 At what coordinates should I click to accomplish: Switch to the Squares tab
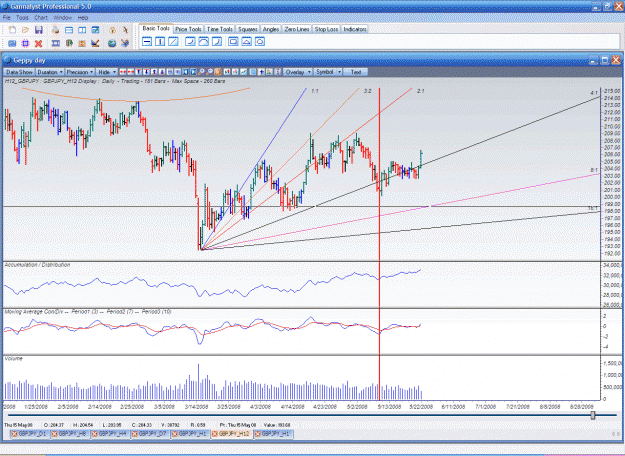point(248,29)
